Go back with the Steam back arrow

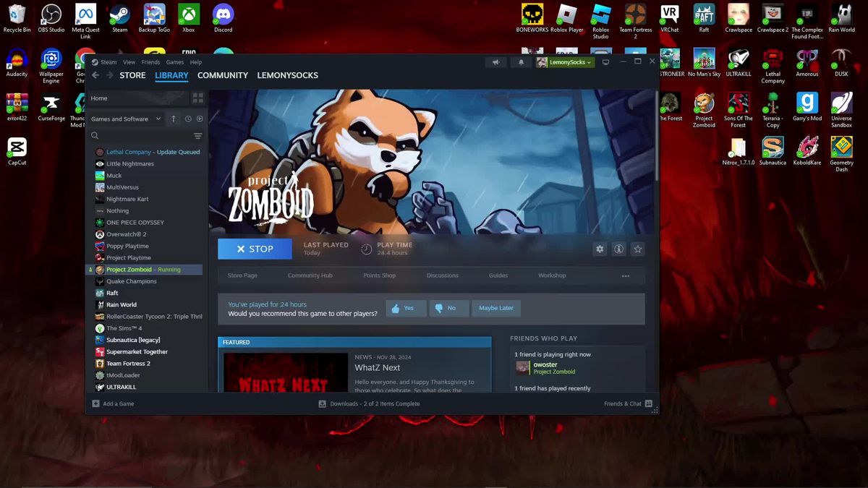pos(95,75)
